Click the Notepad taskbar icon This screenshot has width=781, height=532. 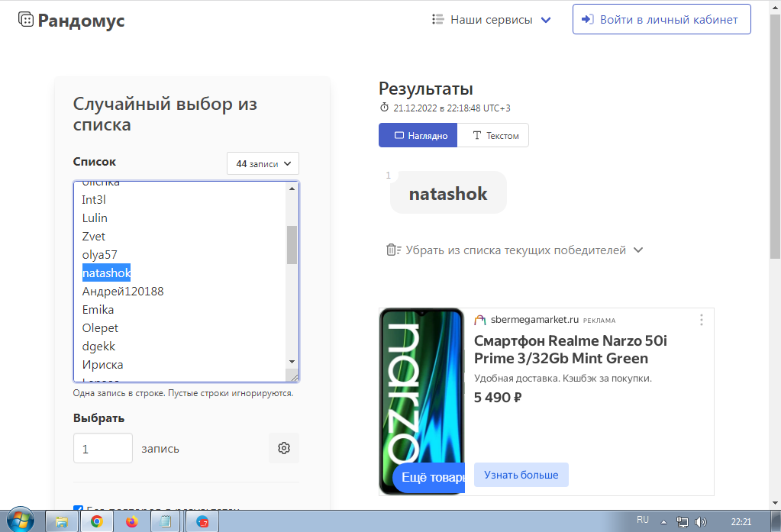[166, 521]
